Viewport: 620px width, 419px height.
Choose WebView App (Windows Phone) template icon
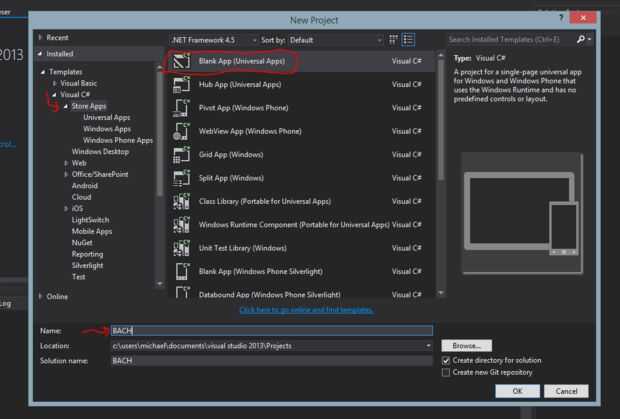pos(181,131)
